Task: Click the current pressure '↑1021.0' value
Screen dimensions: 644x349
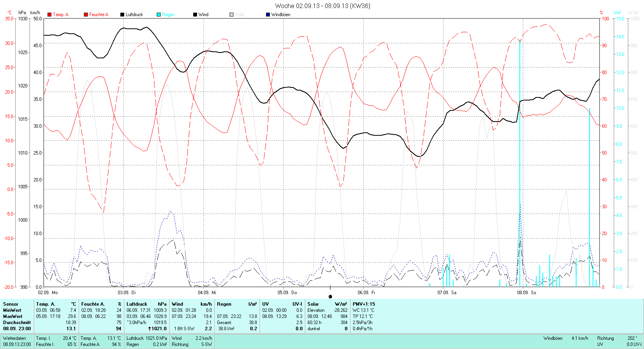Action: point(158,329)
